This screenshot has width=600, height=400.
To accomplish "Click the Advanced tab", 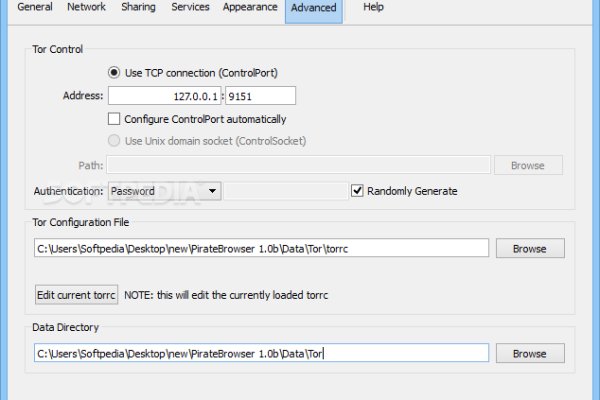I will point(313,8).
